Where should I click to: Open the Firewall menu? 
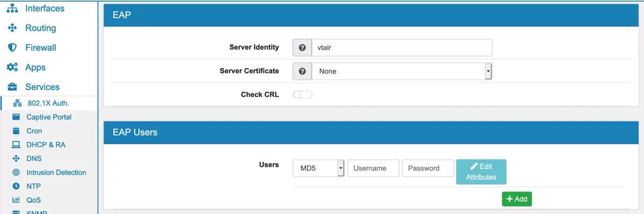(40, 48)
